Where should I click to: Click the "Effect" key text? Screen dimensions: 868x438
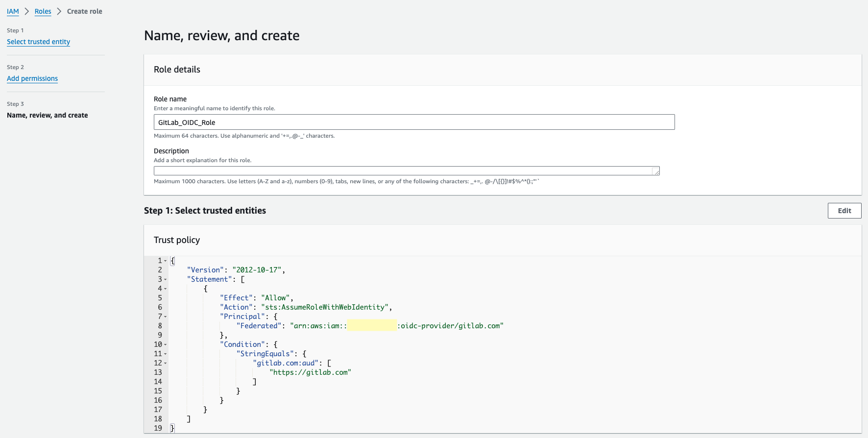click(x=237, y=298)
